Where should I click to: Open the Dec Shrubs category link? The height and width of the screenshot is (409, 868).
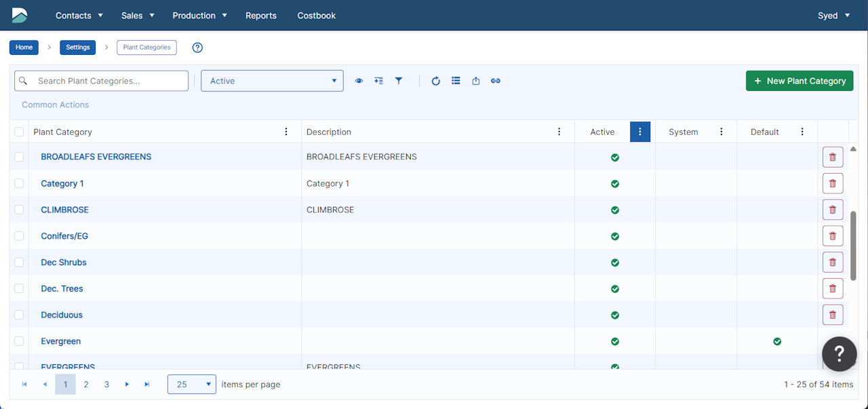coord(64,262)
